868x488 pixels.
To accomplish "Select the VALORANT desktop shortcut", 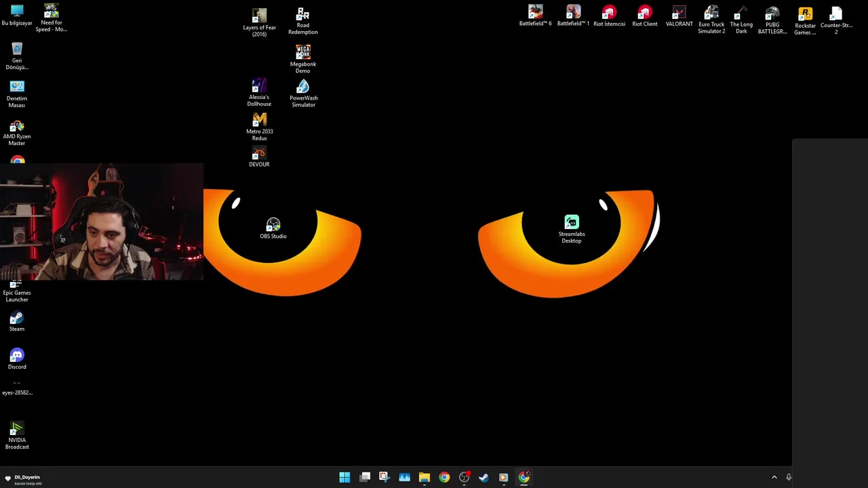I will point(679,16).
